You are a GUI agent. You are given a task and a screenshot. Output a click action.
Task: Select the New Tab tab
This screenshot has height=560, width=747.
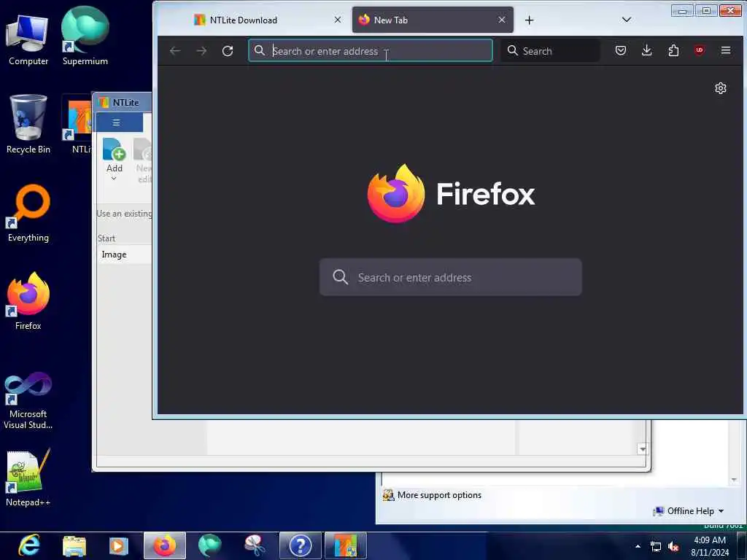click(x=432, y=20)
